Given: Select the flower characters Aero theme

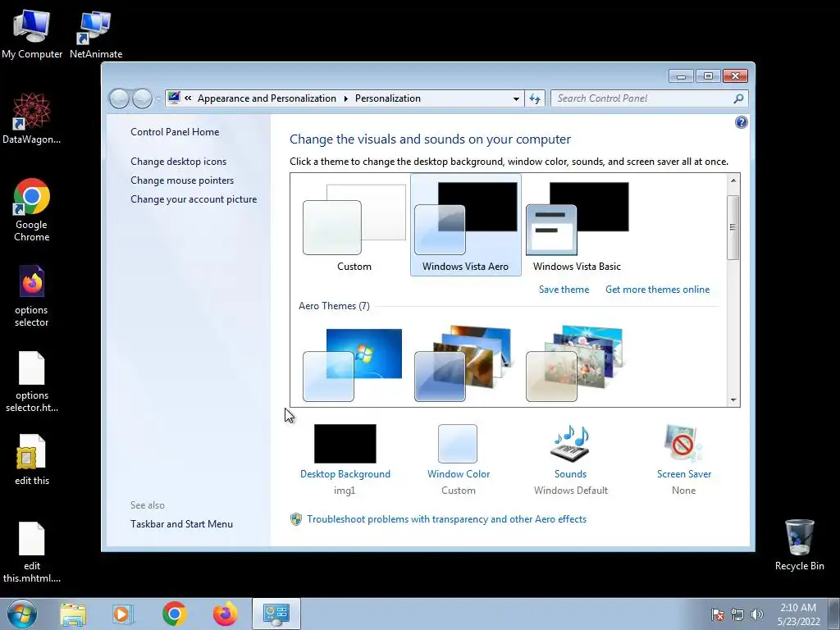Looking at the screenshot, I should (x=575, y=364).
